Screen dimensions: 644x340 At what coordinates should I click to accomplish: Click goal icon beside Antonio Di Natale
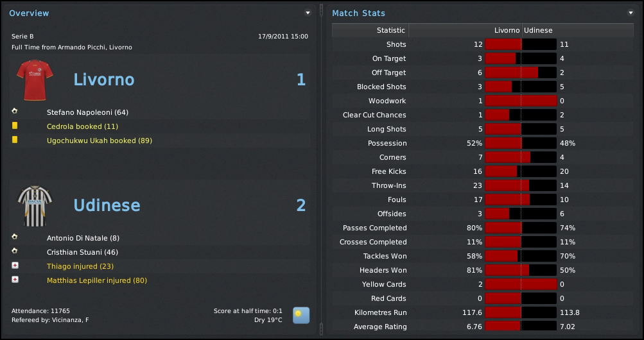pos(15,237)
